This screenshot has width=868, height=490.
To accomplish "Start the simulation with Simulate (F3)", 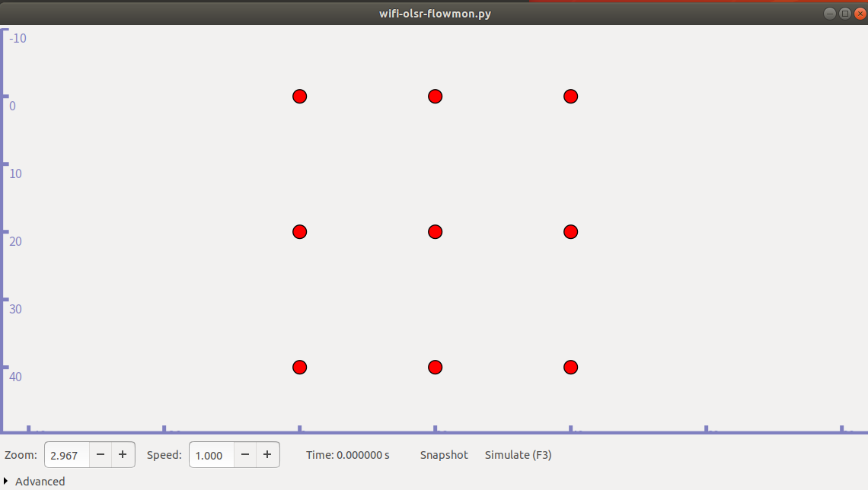I will [519, 454].
